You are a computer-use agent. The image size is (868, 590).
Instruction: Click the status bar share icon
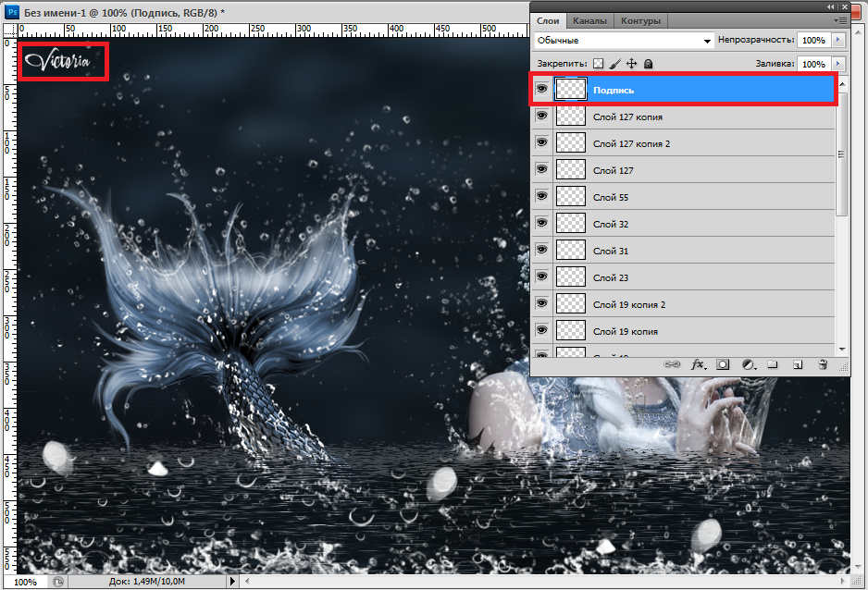pyautogui.click(x=58, y=581)
